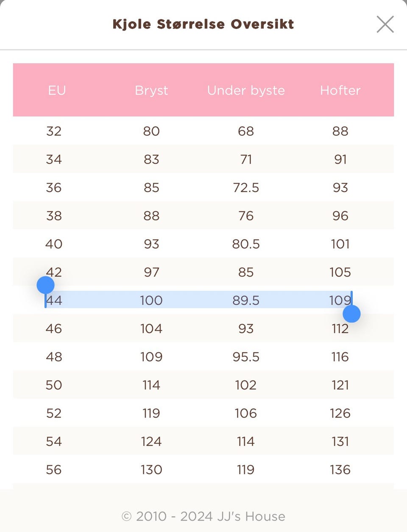Click under bust value 72.5
The width and height of the screenshot is (407, 532).
point(246,187)
